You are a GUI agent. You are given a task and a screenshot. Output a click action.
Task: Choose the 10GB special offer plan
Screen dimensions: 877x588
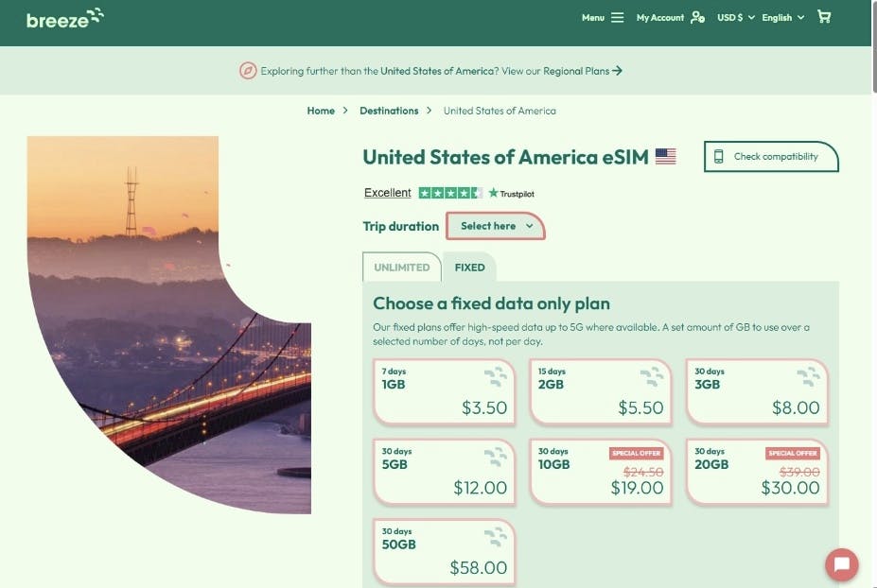(x=600, y=471)
